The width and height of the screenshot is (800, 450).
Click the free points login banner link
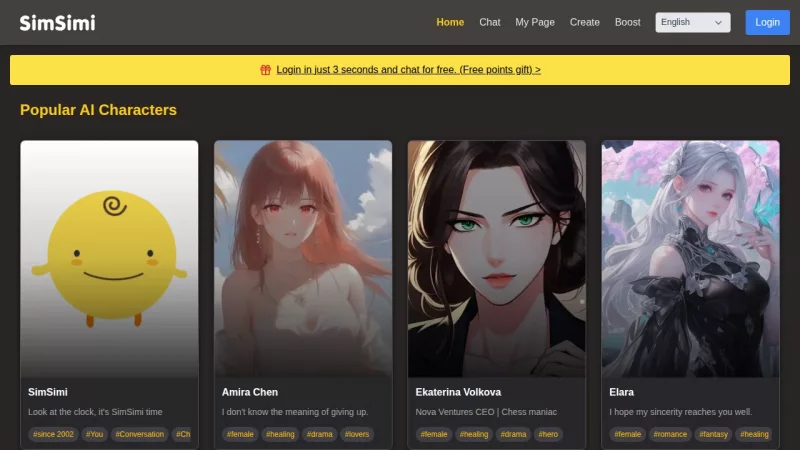point(408,70)
